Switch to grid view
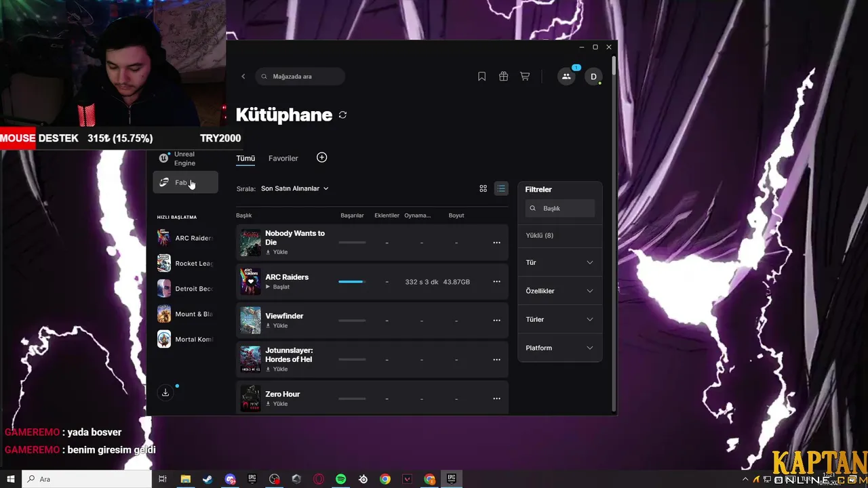868x488 pixels. tap(483, 188)
